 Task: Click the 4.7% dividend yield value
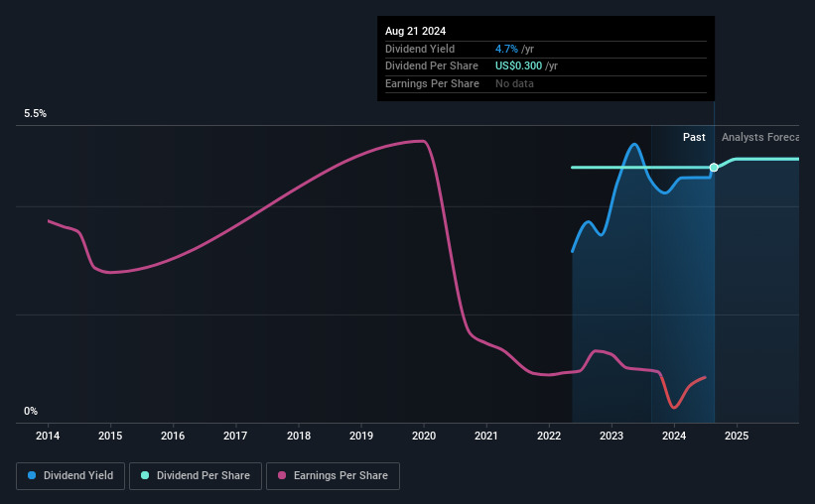(x=506, y=49)
